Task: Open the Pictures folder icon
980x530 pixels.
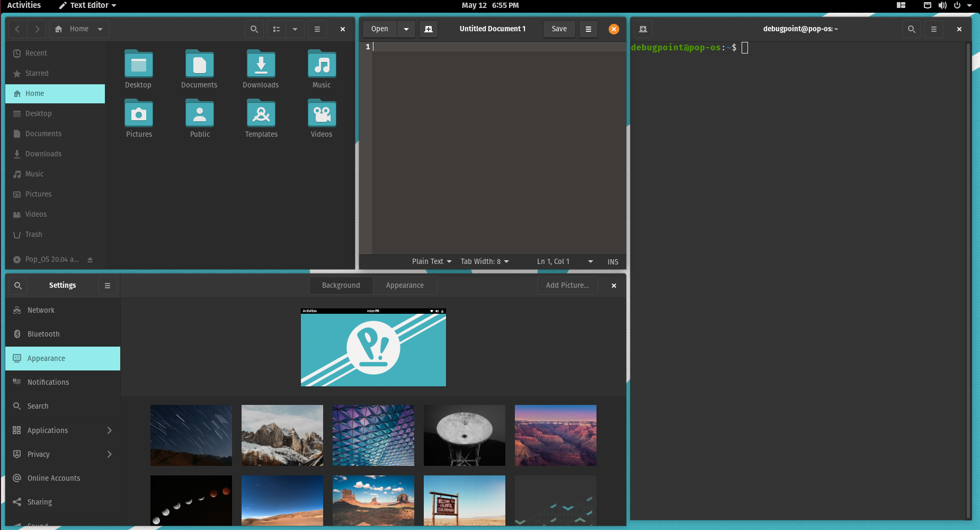Action: pyautogui.click(x=139, y=114)
